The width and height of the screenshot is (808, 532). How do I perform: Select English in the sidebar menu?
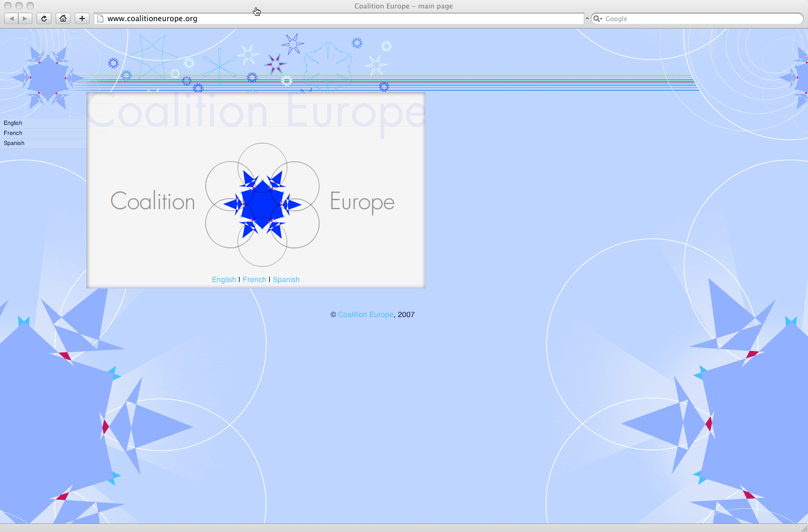[x=13, y=123]
